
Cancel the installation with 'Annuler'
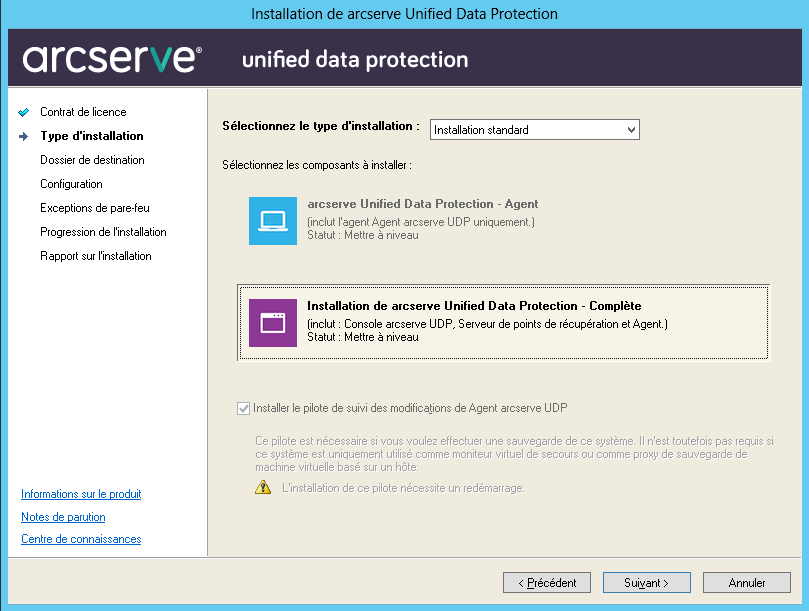coord(747,582)
